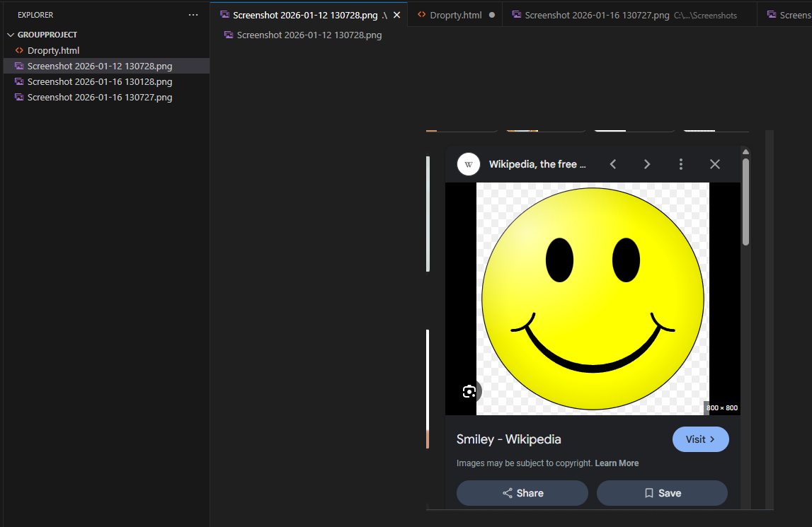The width and height of the screenshot is (812, 527).
Task: Click the Save bookmark button
Action: tap(662, 493)
